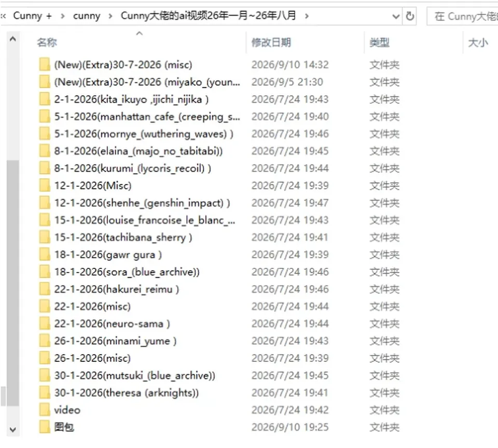Select the folder name "12-1-2026(shenhe_(genshin_impact) )"
The height and width of the screenshot is (448, 498).
pos(142,203)
